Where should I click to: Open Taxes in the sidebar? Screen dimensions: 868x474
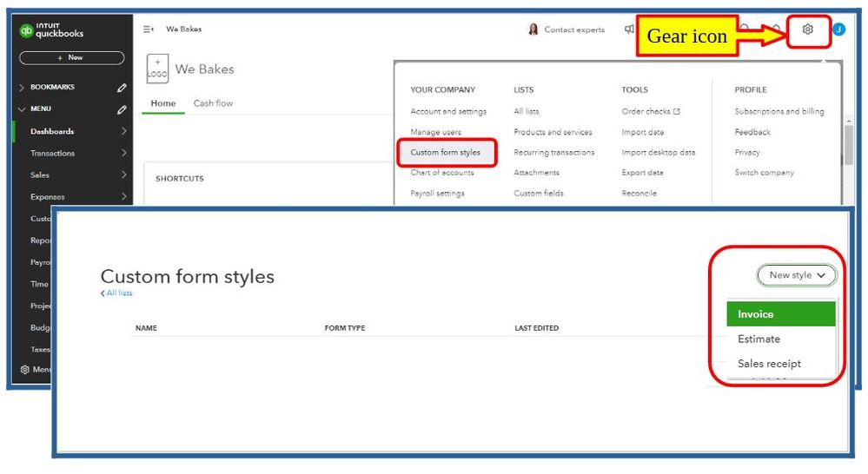pos(41,350)
